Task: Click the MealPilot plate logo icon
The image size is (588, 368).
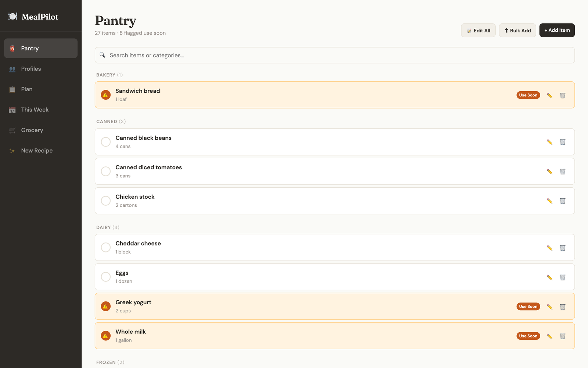Action: [x=13, y=16]
